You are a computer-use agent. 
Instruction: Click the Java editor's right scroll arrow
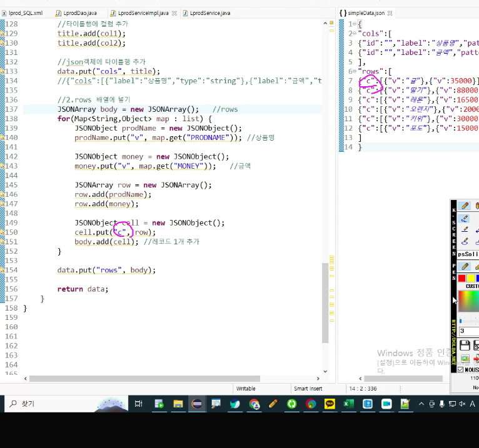click(x=318, y=379)
